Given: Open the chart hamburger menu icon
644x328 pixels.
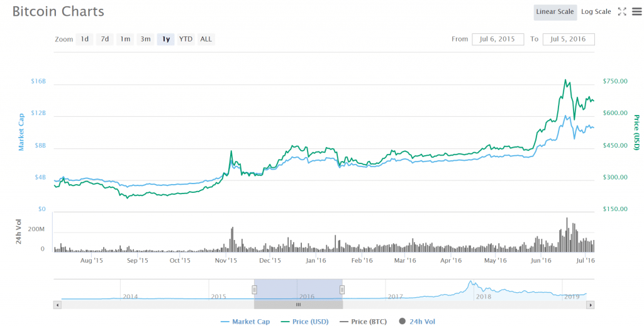Looking at the screenshot, I should (x=636, y=11).
